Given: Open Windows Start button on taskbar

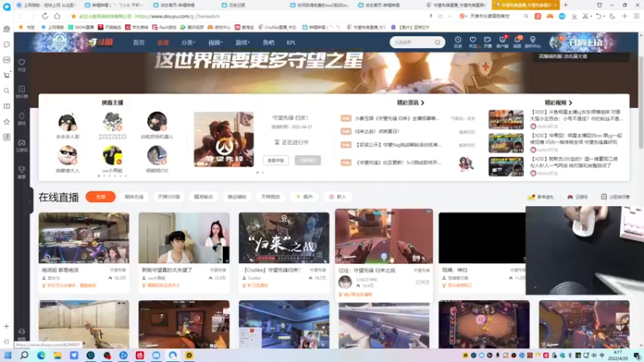Looking at the screenshot, I should [x=8, y=356].
